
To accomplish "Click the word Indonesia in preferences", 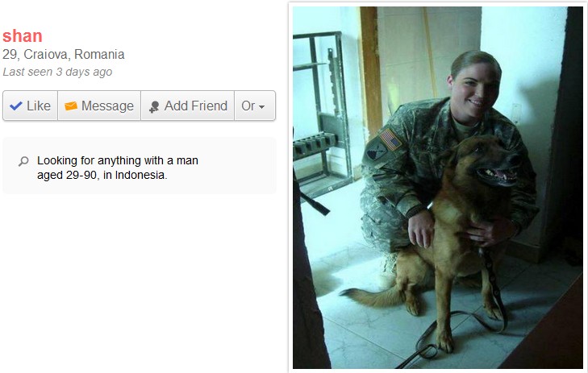I will click(141, 175).
